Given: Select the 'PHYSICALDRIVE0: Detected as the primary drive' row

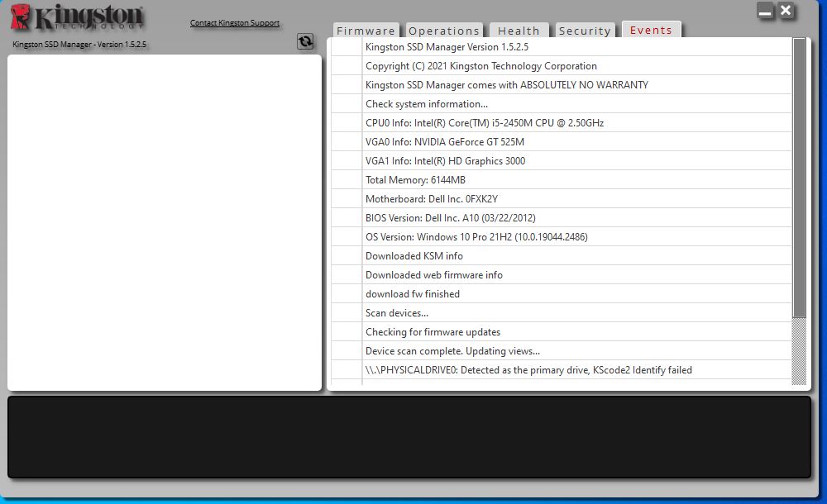Looking at the screenshot, I should point(562,369).
